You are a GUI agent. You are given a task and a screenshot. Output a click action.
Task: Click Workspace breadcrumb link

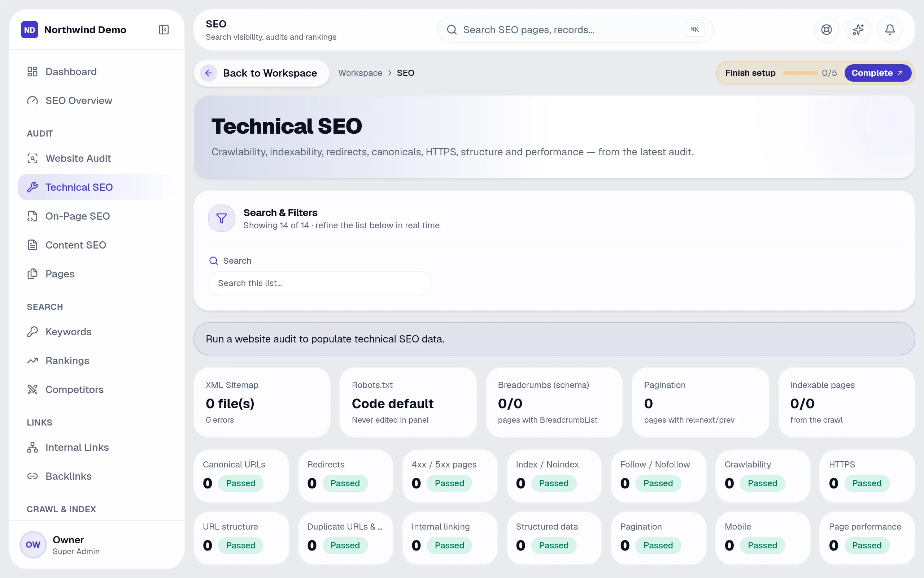[x=360, y=73]
